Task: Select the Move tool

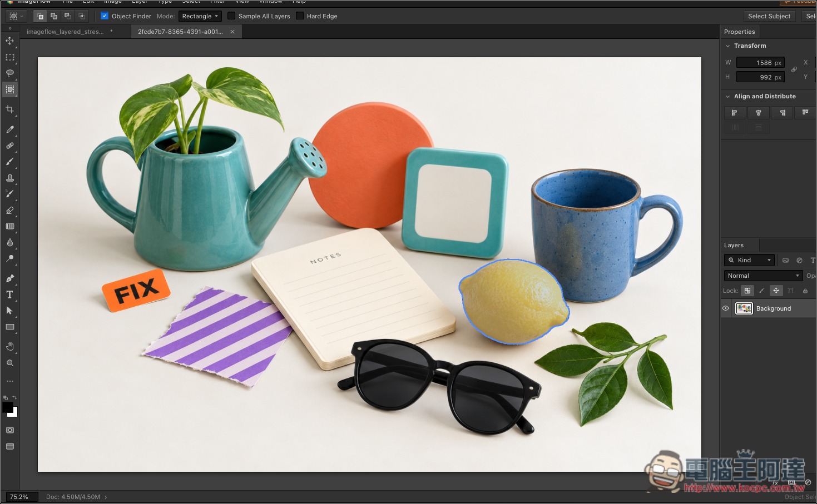Action: tap(10, 41)
